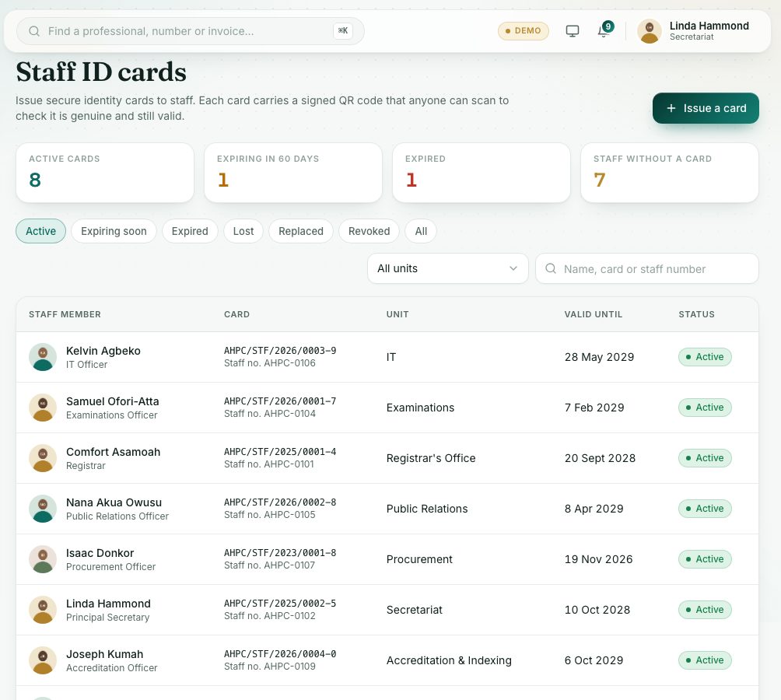Viewport: 781px width, 700px height.
Task: Open the All units dropdown
Action: click(447, 268)
